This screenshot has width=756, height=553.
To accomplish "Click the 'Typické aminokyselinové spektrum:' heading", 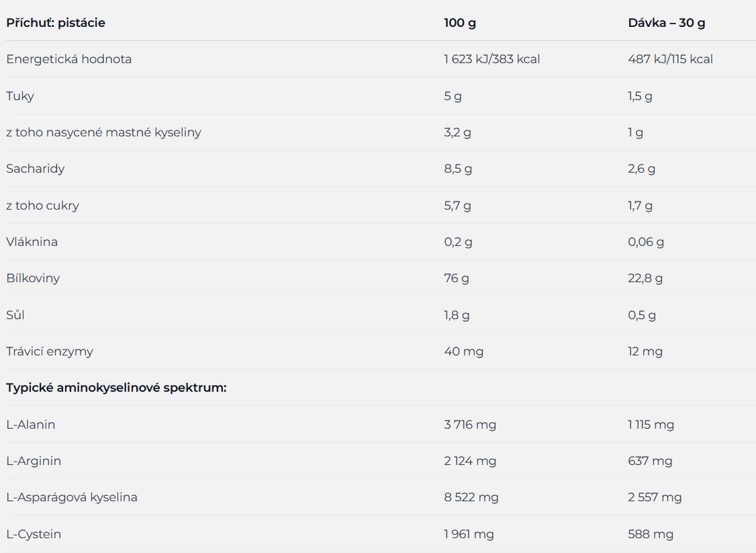I will coord(116,388).
